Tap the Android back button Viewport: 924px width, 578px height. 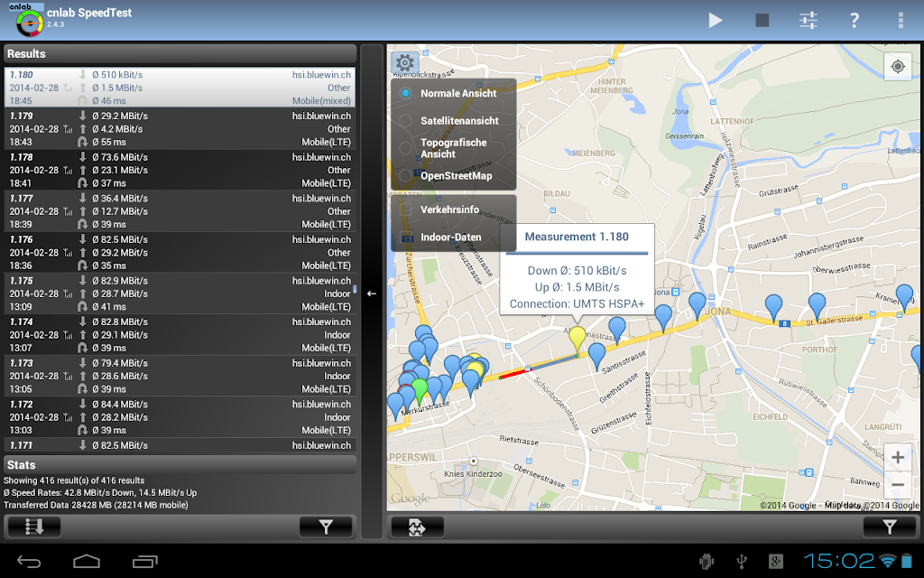pos(28,561)
